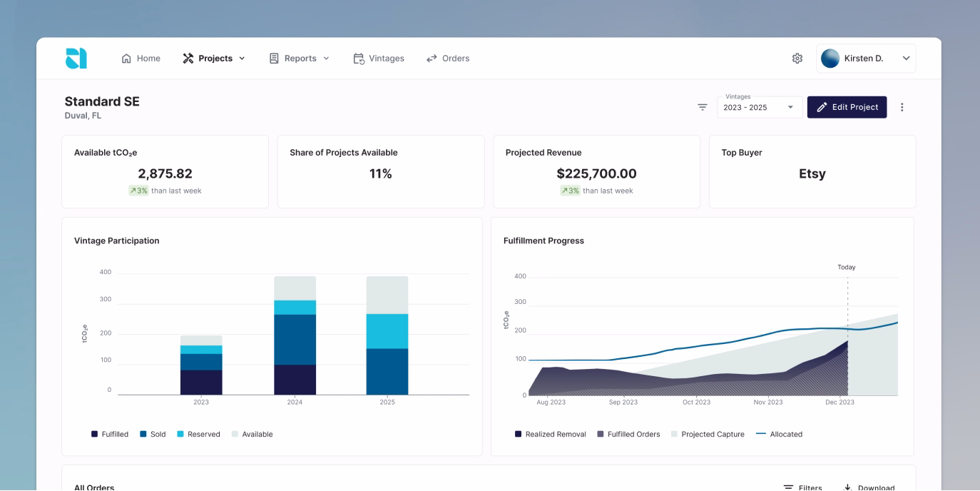The width and height of the screenshot is (980, 491).
Task: Click the $225,700.00 projected revenue value
Action: tap(596, 173)
